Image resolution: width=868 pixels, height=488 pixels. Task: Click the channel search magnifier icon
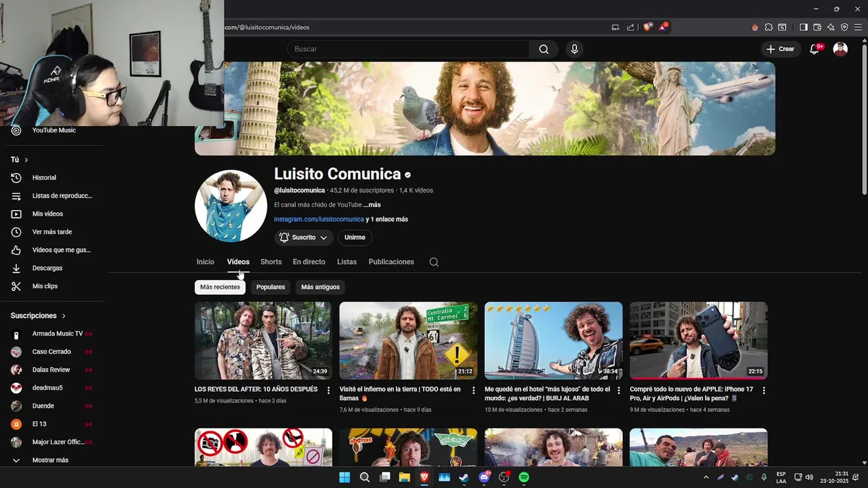tap(434, 262)
